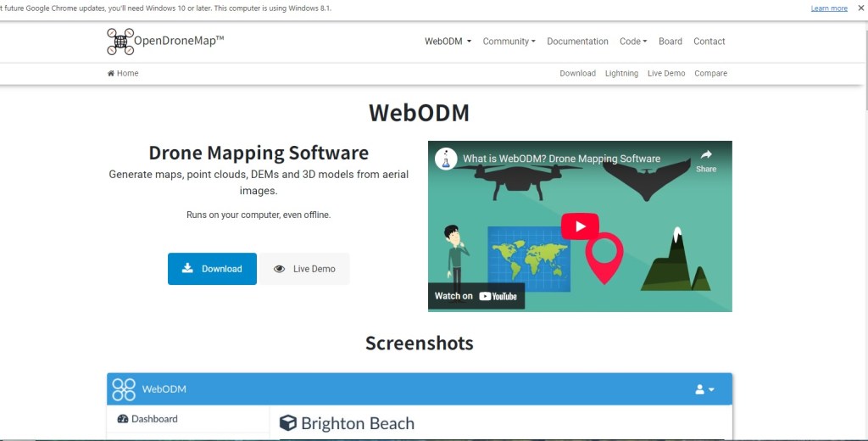
Task: Open the Learn more link
Action: click(x=828, y=8)
